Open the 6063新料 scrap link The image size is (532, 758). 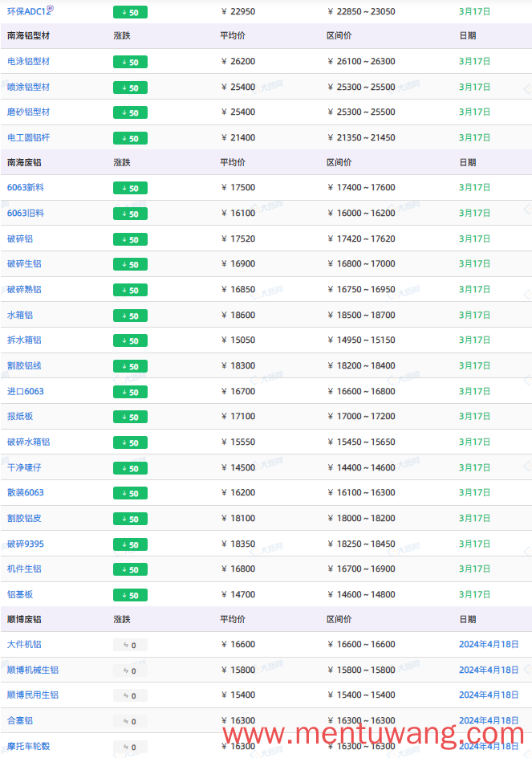click(26, 188)
